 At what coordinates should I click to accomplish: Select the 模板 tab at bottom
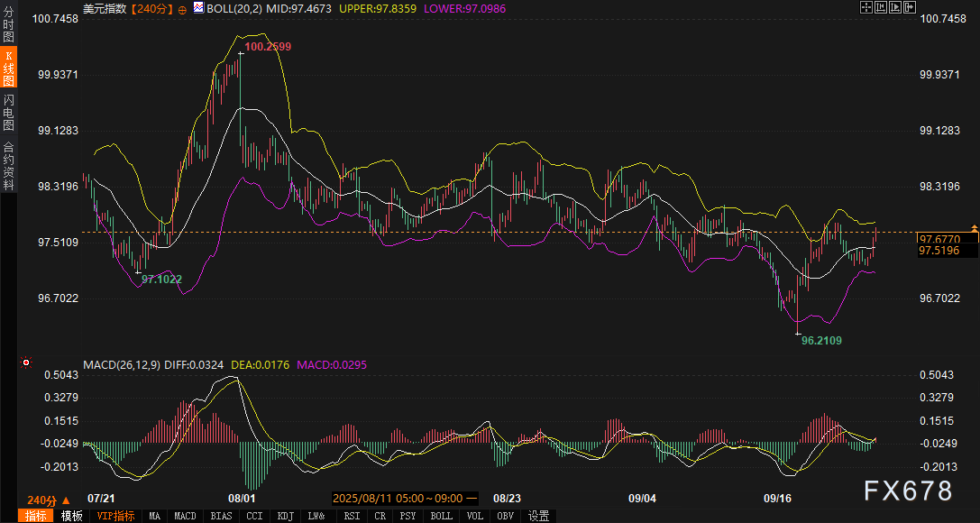(72, 516)
